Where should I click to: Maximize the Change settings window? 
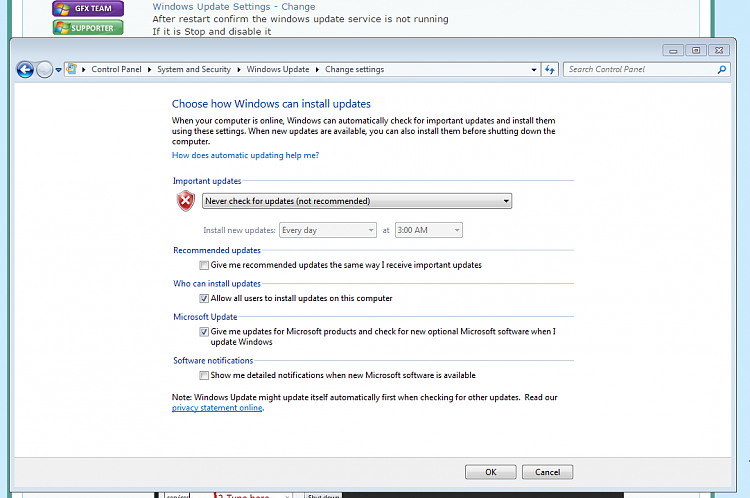point(696,50)
